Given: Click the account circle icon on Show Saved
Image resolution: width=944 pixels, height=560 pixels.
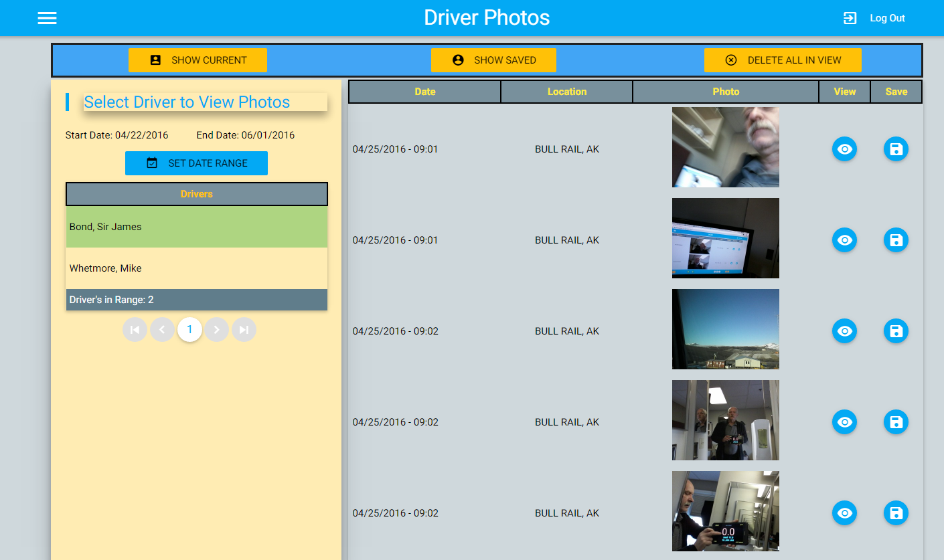Looking at the screenshot, I should tap(458, 60).
